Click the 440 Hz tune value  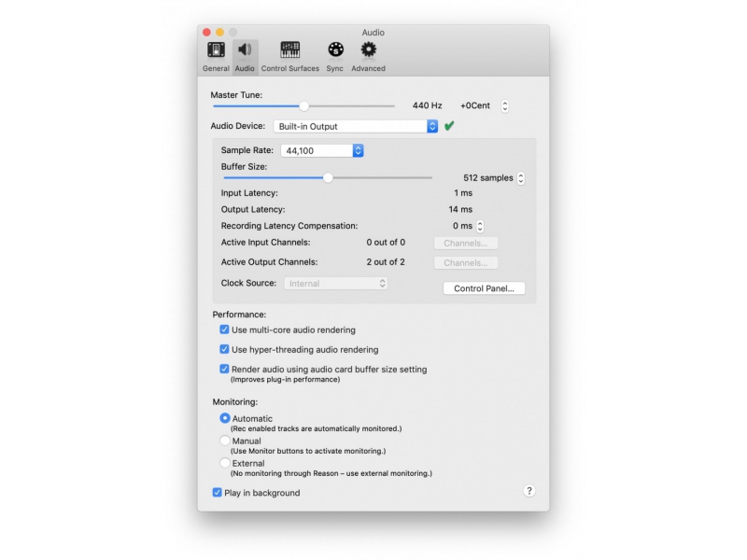point(427,105)
